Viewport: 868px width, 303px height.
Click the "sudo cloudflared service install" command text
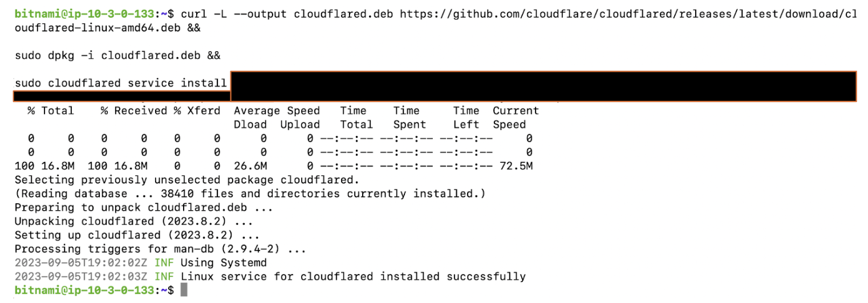click(120, 83)
